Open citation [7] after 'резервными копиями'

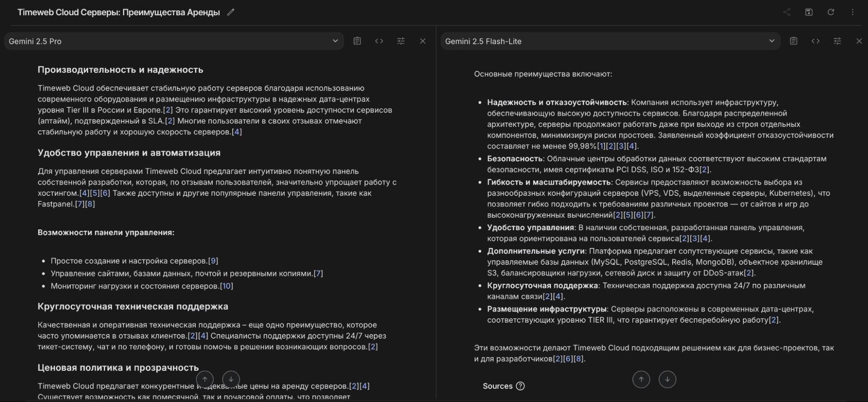(318, 273)
